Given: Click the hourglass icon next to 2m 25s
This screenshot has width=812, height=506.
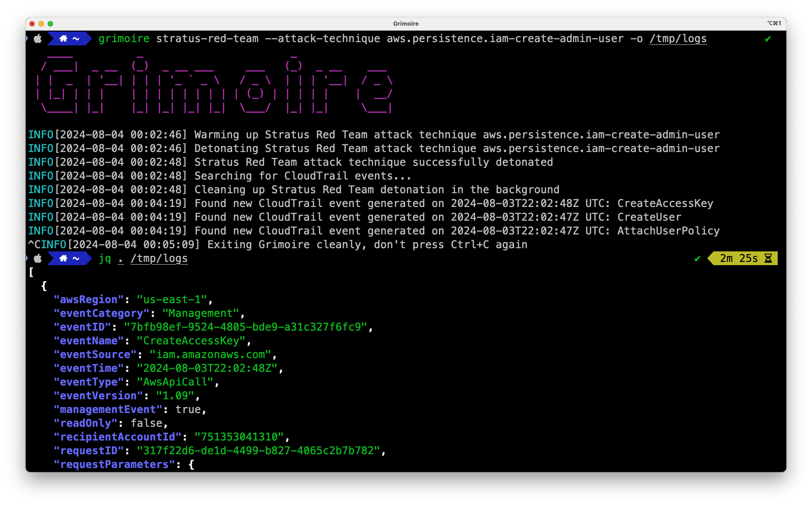Looking at the screenshot, I should click(768, 259).
